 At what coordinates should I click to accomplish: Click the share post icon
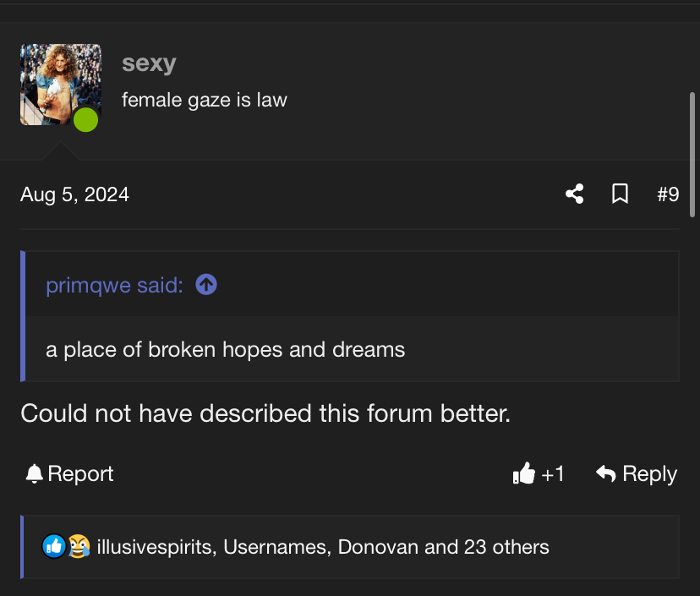pyautogui.click(x=575, y=194)
